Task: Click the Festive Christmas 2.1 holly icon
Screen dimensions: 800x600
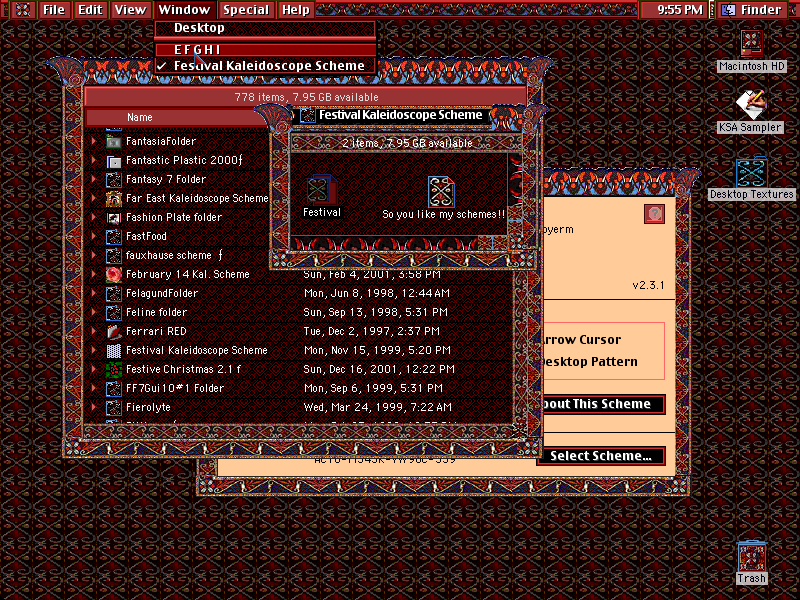Action: point(113,369)
